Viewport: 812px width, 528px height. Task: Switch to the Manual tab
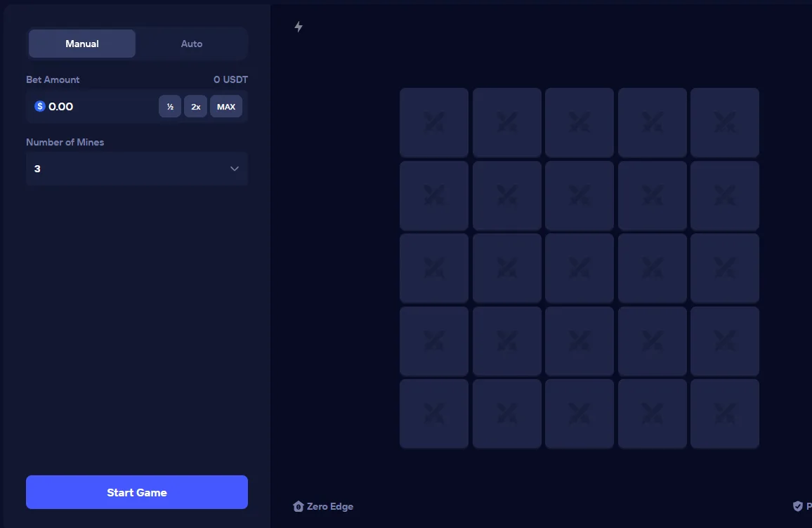81,44
